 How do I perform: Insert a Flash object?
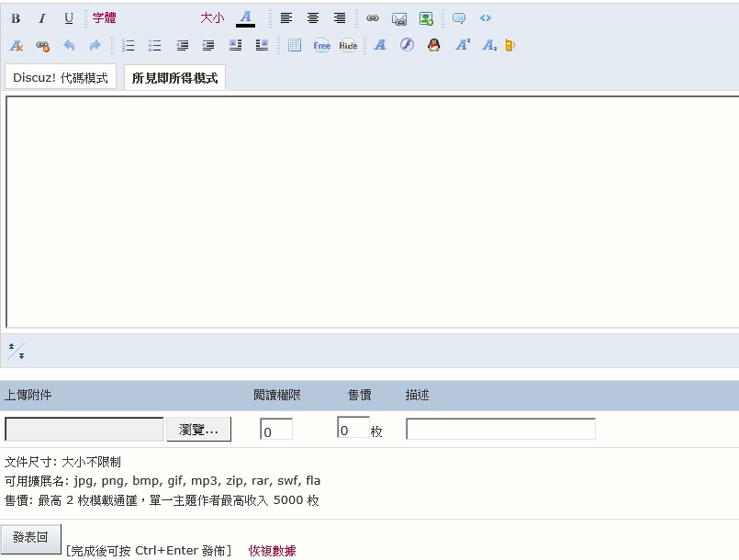pyautogui.click(x=407, y=45)
